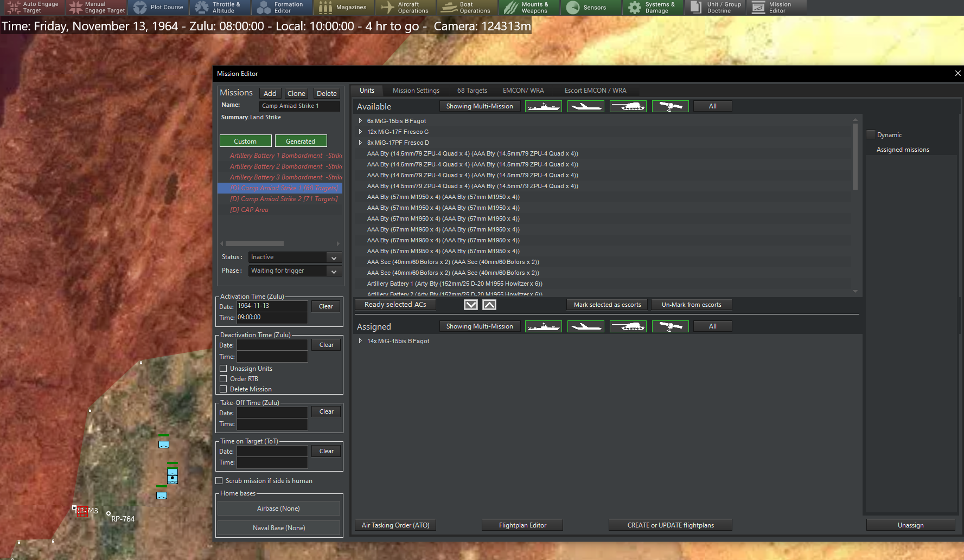
Task: Open Plot Course tool
Action: (158, 8)
